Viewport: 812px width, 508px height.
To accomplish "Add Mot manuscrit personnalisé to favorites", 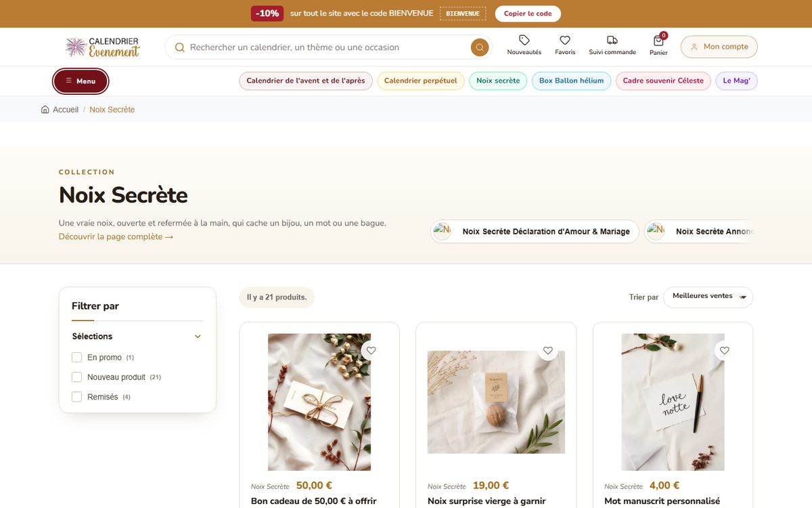I will (725, 351).
